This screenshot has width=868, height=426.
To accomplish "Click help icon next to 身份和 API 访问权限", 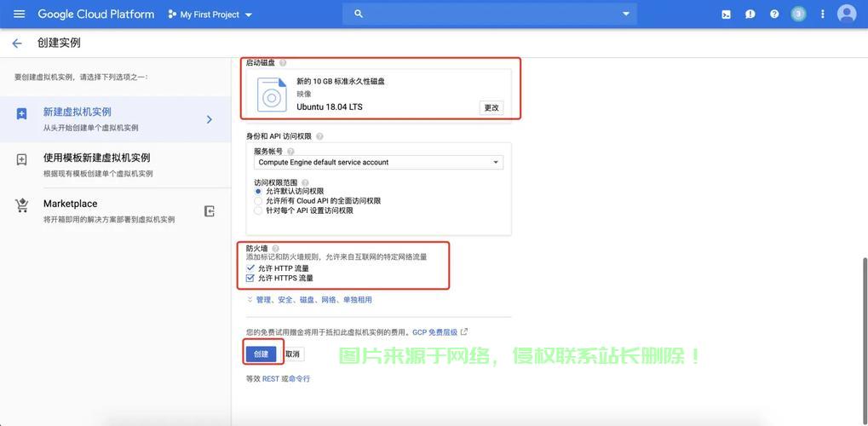I will coord(319,136).
